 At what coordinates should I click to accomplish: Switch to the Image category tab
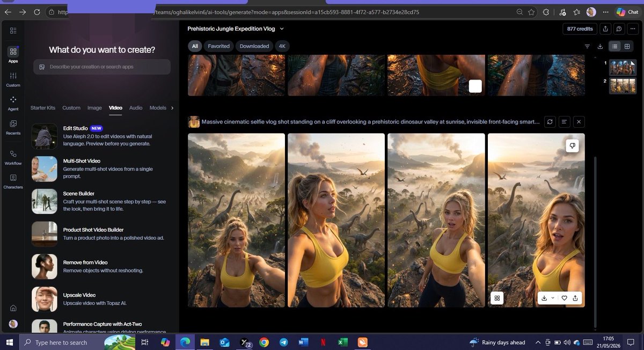click(x=94, y=108)
